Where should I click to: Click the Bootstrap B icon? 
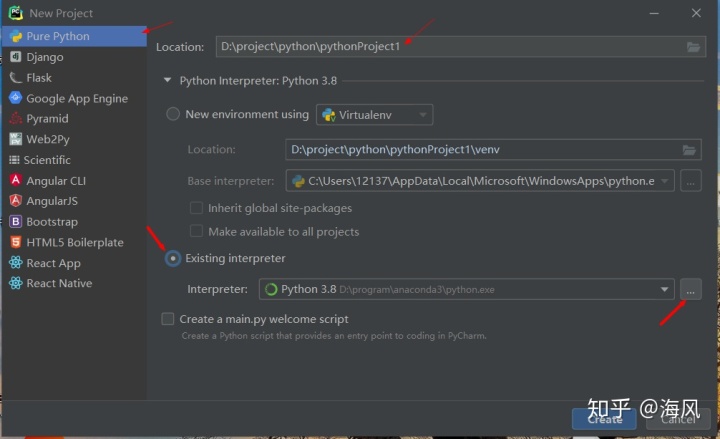click(x=16, y=222)
